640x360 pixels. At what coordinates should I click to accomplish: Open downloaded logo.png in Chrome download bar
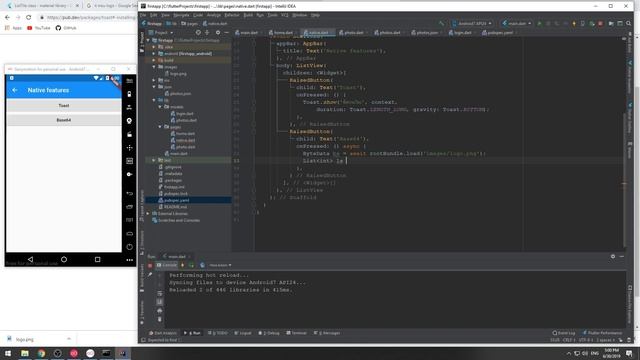pos(24,339)
